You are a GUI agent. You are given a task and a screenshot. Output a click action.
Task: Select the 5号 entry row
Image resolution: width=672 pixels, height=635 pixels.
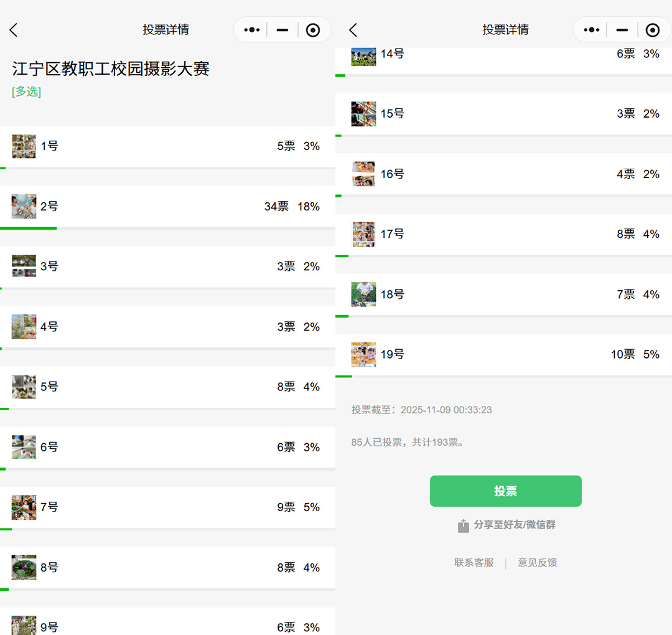pos(167,387)
